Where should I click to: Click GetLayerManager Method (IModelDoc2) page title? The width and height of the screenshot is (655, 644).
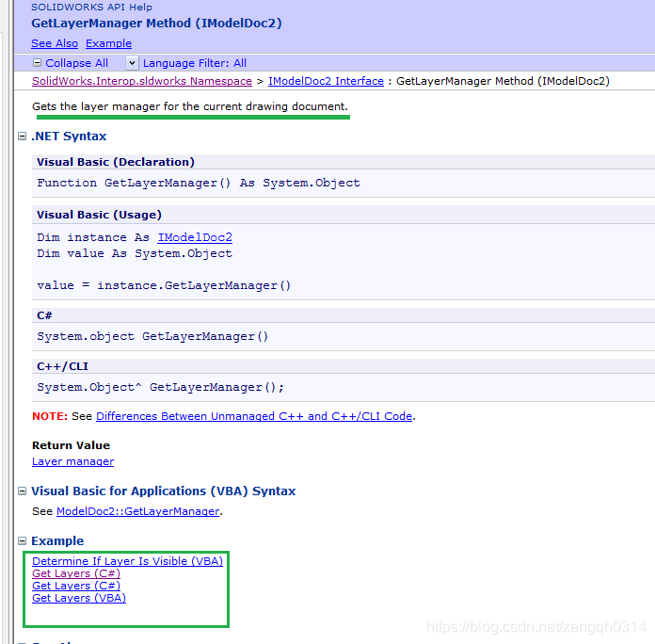[156, 23]
